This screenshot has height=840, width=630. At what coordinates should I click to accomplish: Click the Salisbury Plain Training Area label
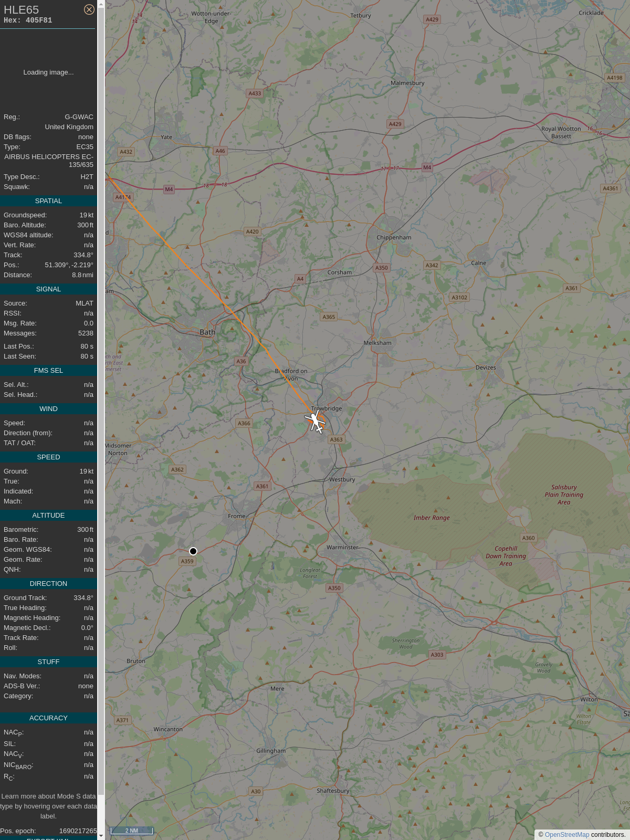[564, 495]
